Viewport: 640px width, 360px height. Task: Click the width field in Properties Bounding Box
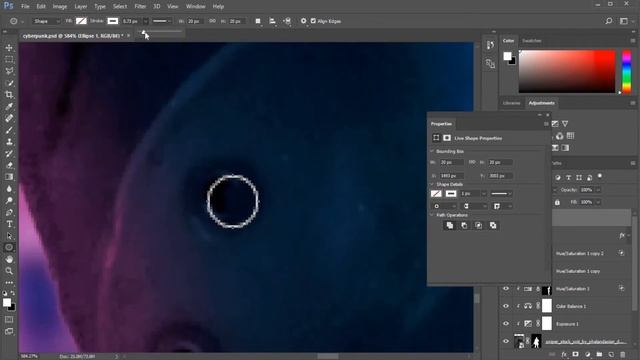(451, 162)
